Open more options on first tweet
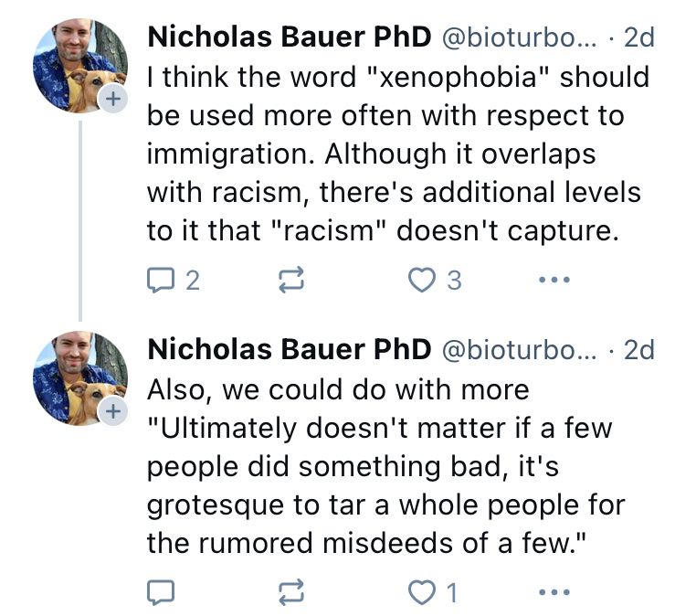 click(x=554, y=280)
